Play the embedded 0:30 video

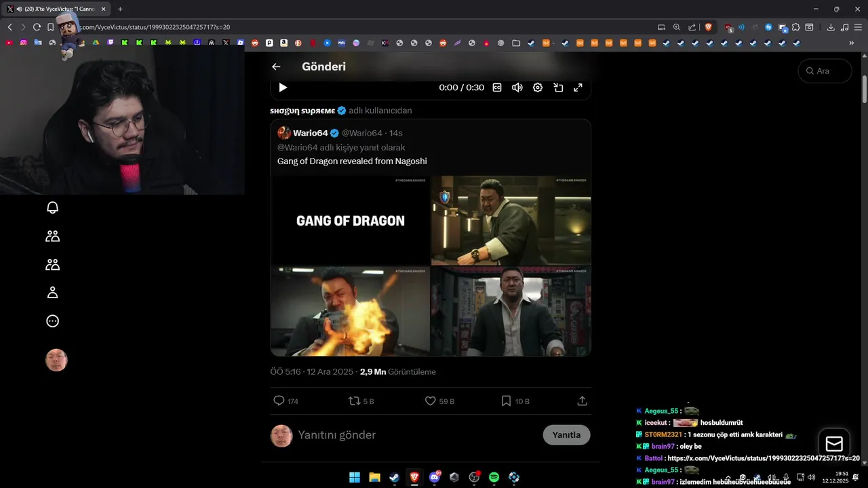(283, 87)
